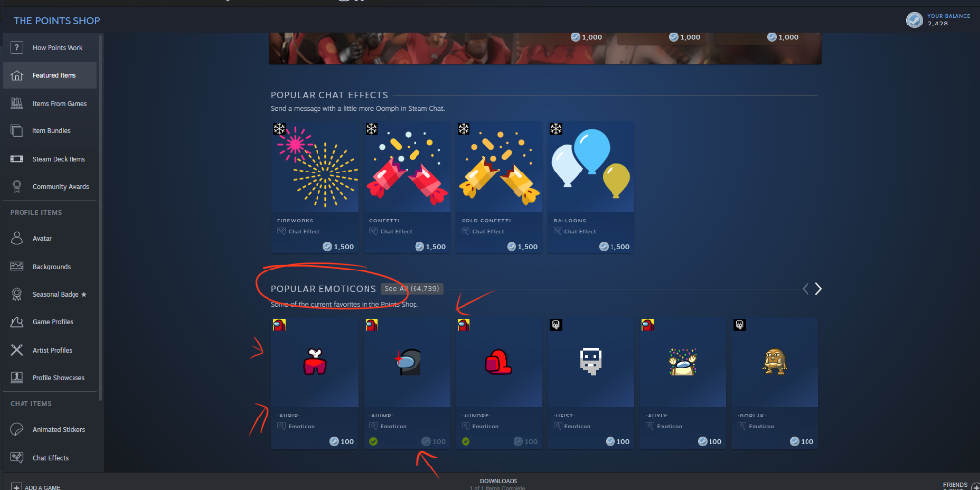Open the Items From Games sidebar icon
Viewport: 980px width, 490px height.
[17, 103]
